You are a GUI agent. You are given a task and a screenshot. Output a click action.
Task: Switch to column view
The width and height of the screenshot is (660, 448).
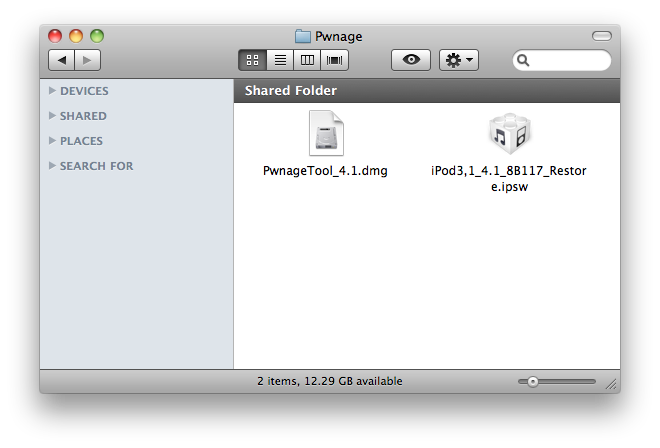[308, 61]
